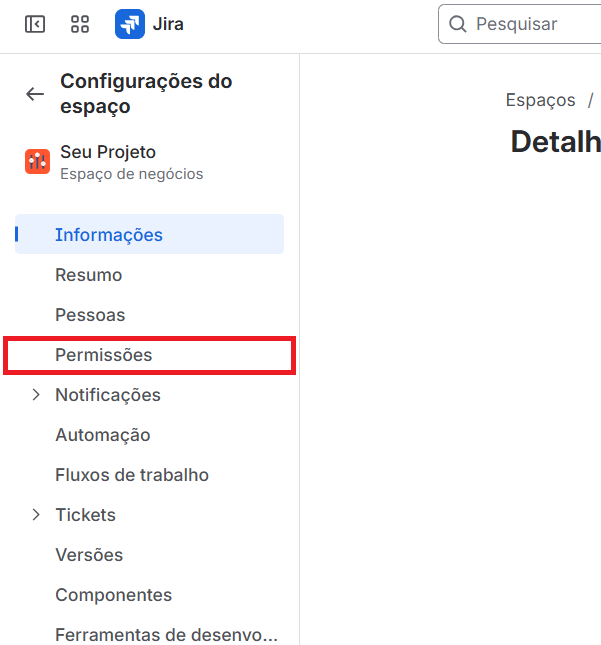Expand the Tickets section chevron
The height and width of the screenshot is (645, 601).
pos(36,515)
